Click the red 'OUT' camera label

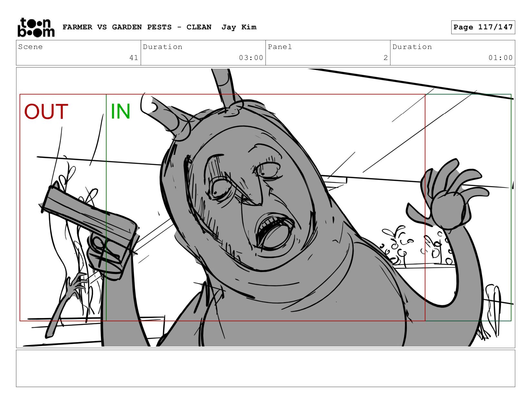tap(46, 112)
